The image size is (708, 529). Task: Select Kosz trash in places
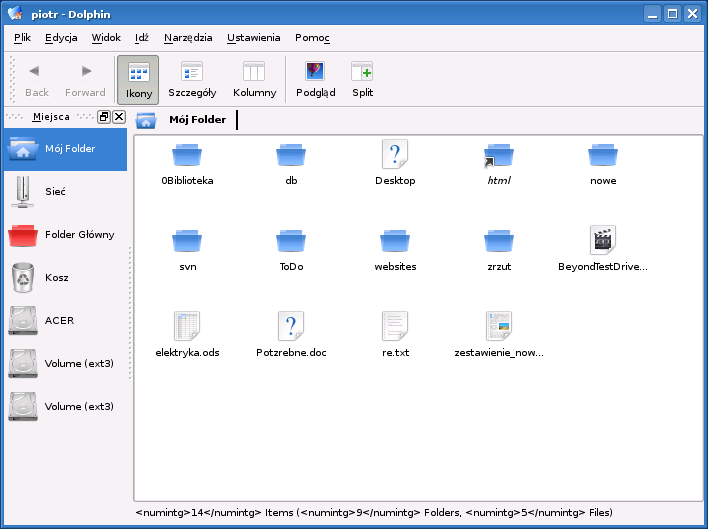[x=56, y=277]
